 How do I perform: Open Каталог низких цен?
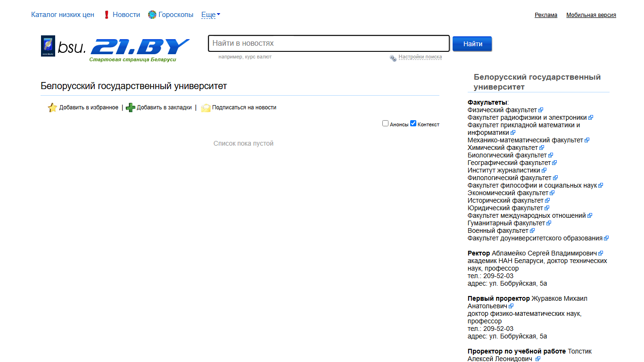click(63, 15)
